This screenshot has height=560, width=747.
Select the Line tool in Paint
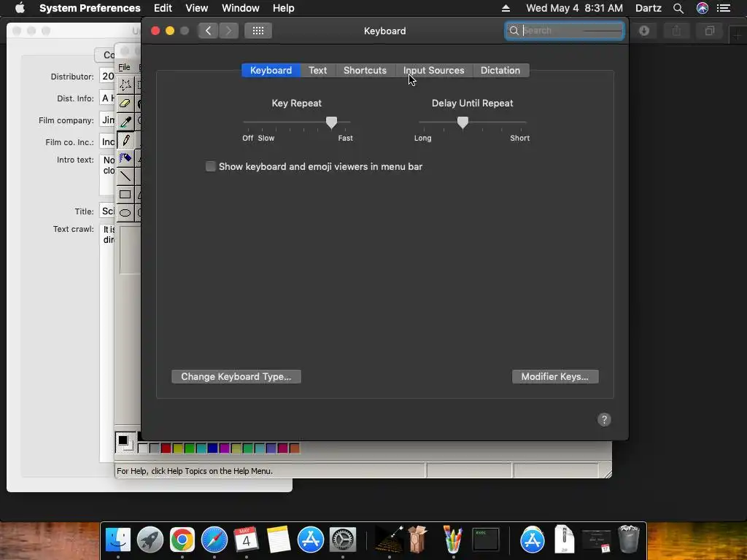point(125,176)
